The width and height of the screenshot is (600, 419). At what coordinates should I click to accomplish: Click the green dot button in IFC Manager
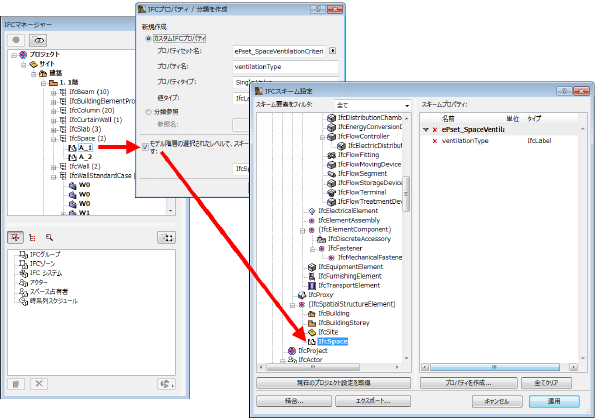tap(16, 40)
